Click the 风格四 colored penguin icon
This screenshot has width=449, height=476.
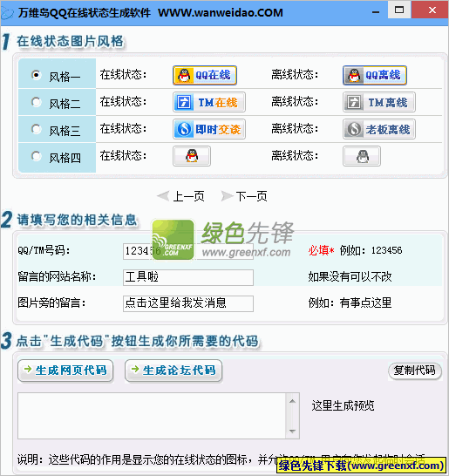[x=192, y=156]
